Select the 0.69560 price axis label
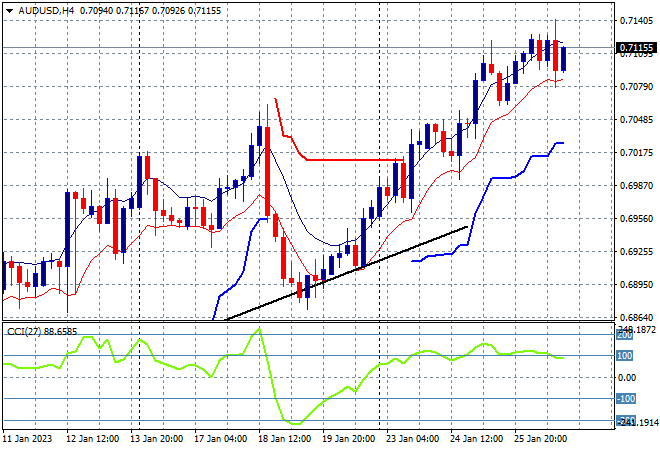Image resolution: width=660 pixels, height=450 pixels. (636, 218)
